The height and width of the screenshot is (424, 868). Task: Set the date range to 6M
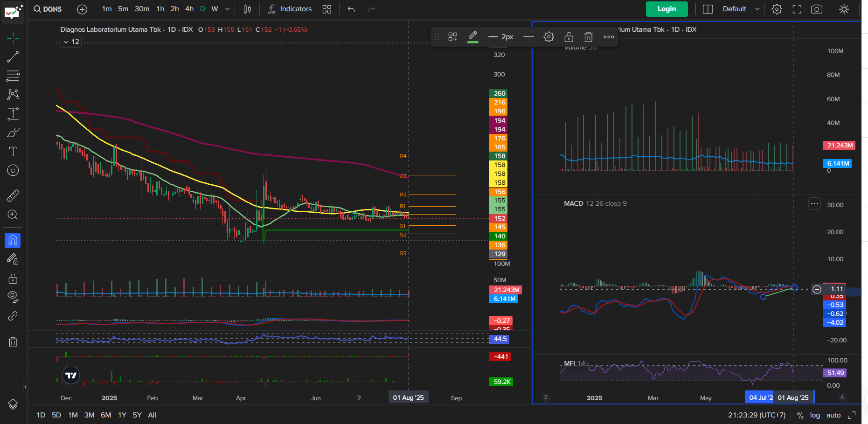point(106,415)
